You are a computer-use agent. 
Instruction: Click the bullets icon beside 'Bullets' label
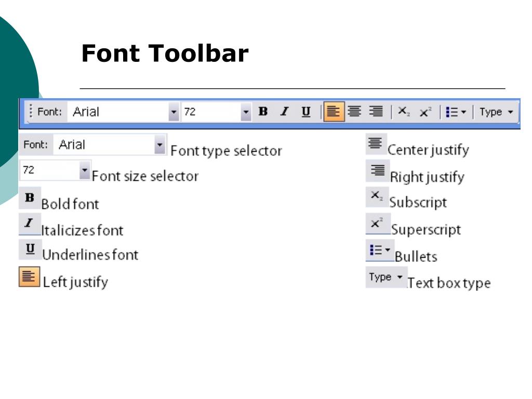coord(380,250)
